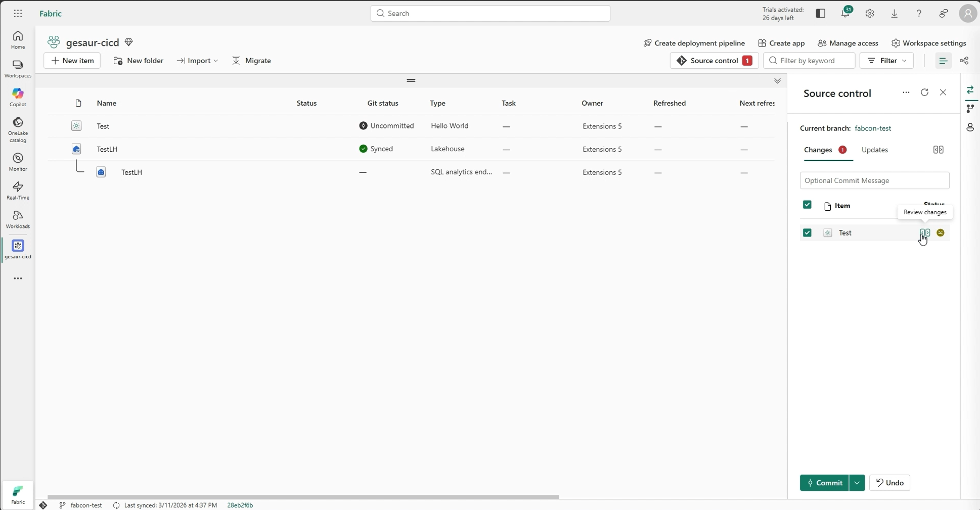
Task: Refresh the Source control panel
Action: click(x=924, y=93)
